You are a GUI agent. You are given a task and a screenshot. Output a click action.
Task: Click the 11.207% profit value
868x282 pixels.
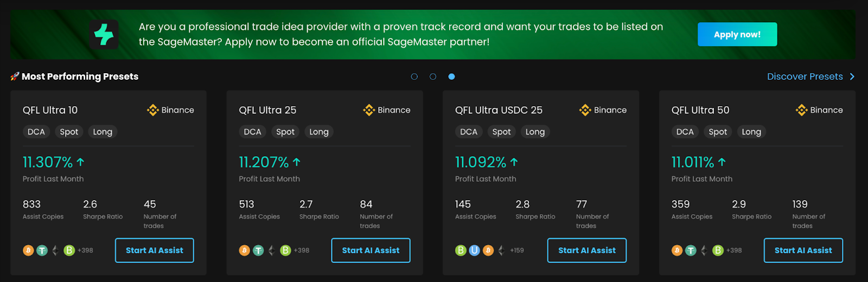264,162
